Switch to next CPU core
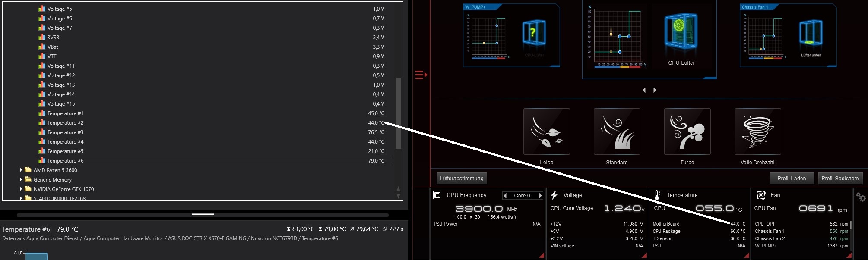Screen dimensions: 868x260 [x=540, y=196]
